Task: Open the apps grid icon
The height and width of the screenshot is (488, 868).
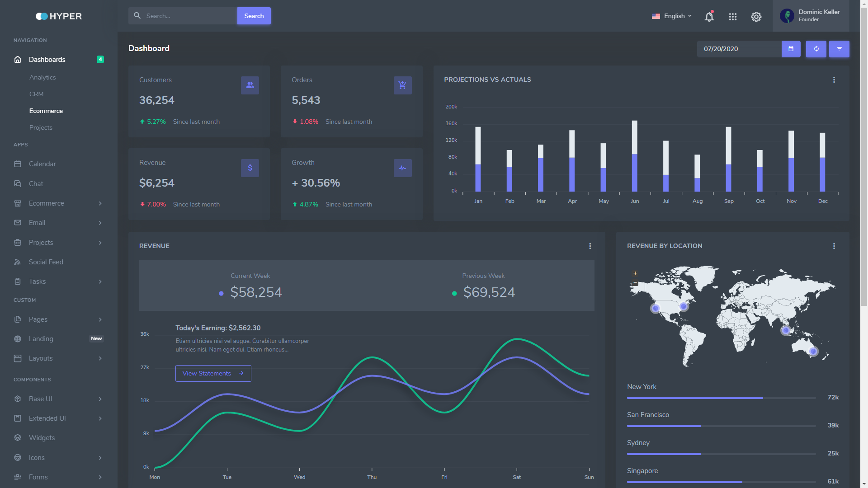Action: (732, 17)
